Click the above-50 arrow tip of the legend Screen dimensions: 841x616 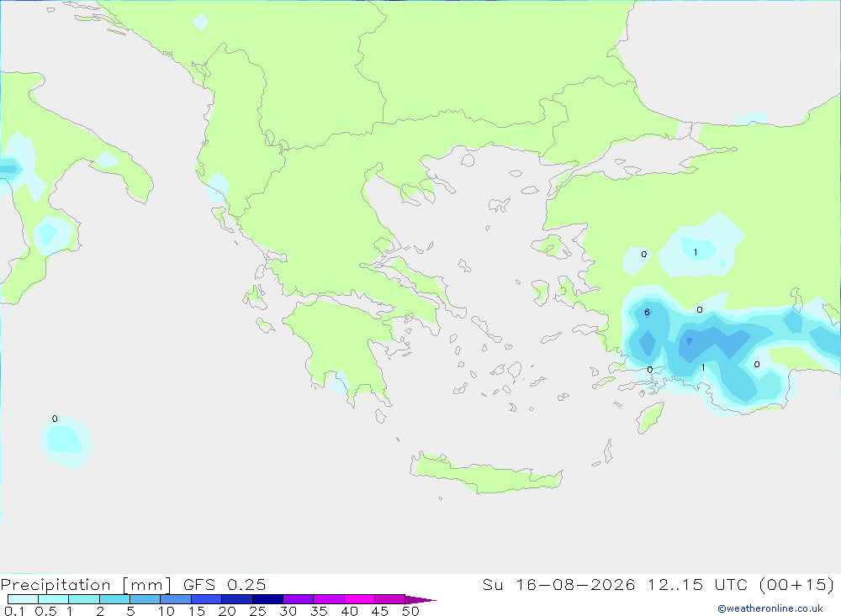(x=420, y=599)
